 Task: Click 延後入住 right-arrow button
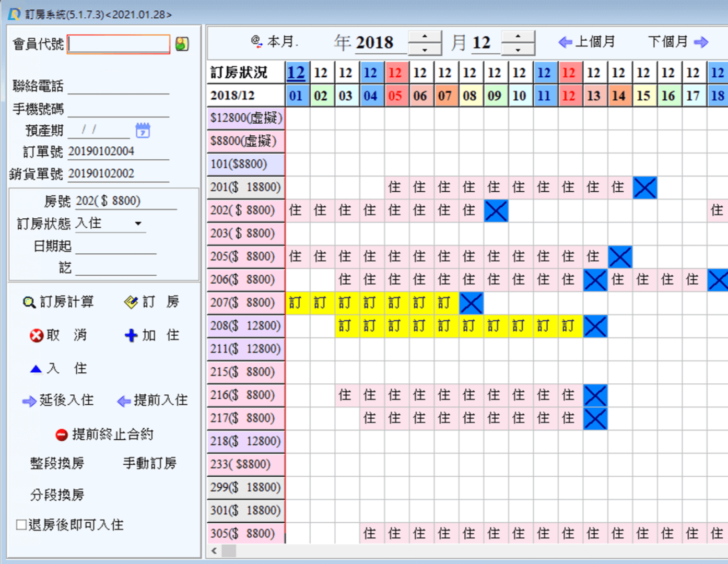(x=58, y=401)
